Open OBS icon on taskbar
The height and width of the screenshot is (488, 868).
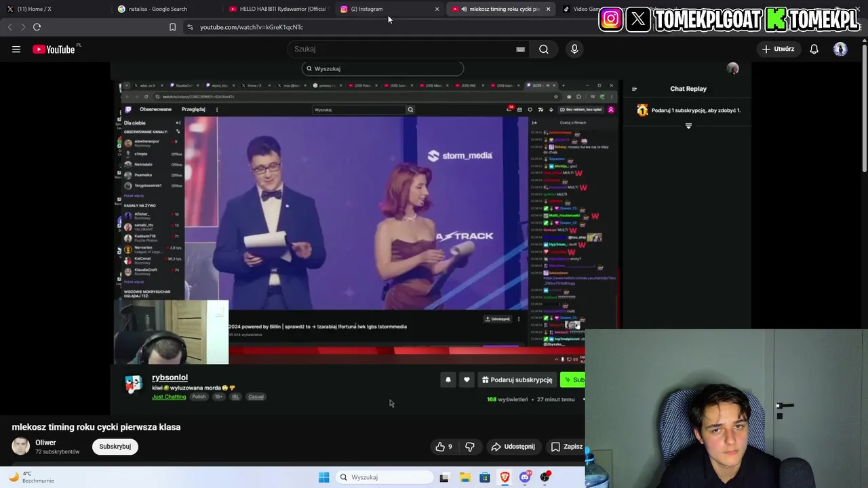545,477
